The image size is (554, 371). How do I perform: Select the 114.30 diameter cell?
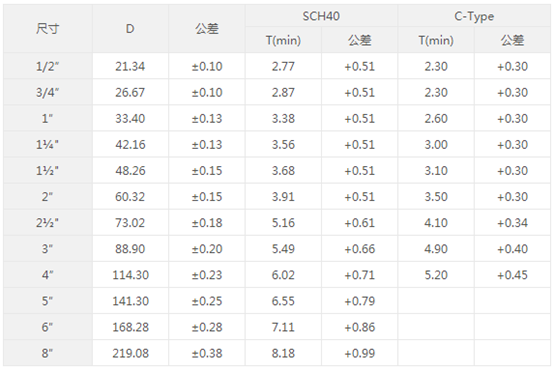click(x=130, y=275)
